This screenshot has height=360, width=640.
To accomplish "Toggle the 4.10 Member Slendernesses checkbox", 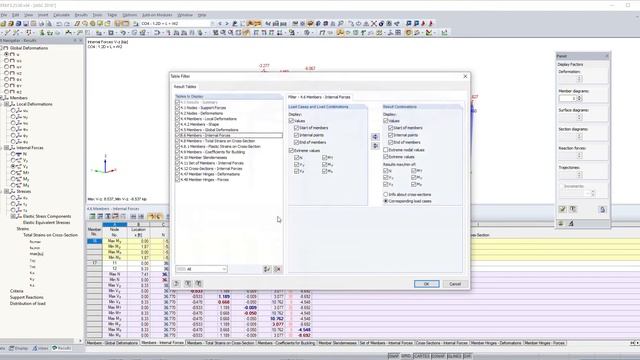I will click(x=178, y=158).
